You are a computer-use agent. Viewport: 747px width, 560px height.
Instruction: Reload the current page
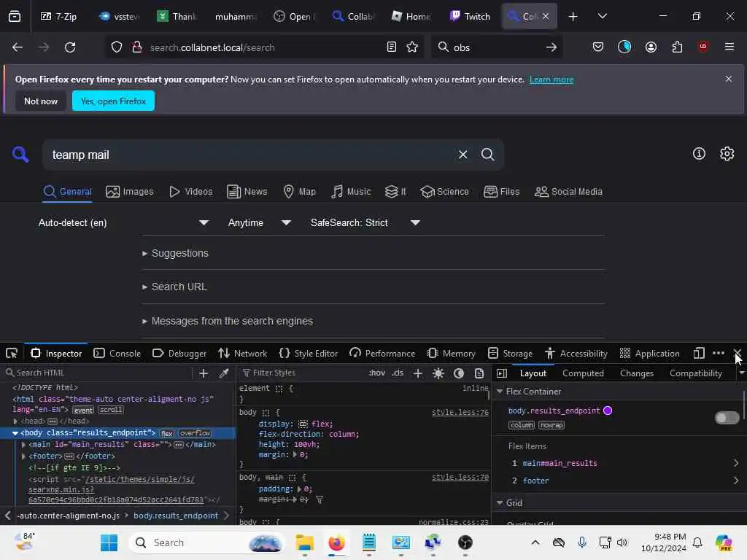[x=70, y=47]
